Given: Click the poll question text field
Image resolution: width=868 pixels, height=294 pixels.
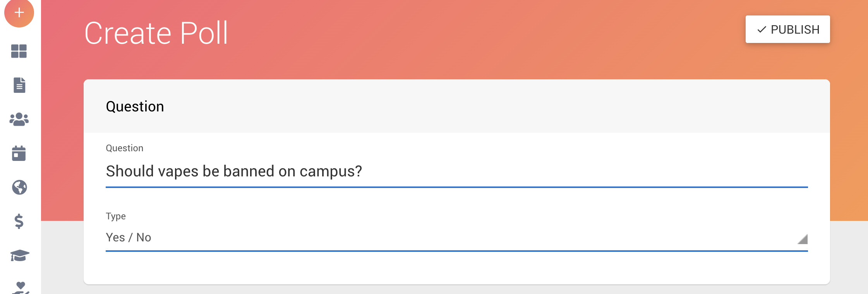Looking at the screenshot, I should pyautogui.click(x=457, y=171).
